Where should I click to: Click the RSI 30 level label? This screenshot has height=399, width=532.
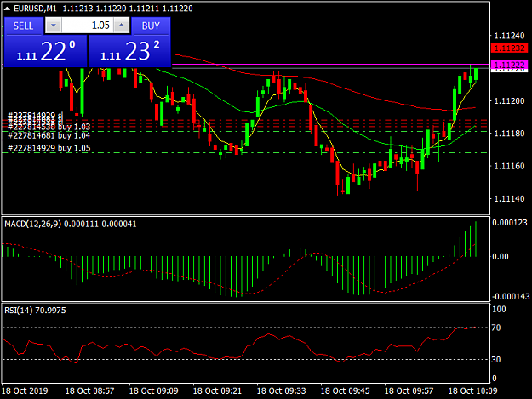pos(496,359)
